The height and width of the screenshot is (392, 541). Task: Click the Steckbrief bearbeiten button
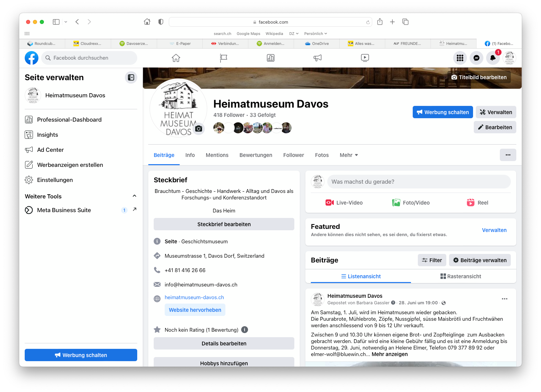[224, 224]
